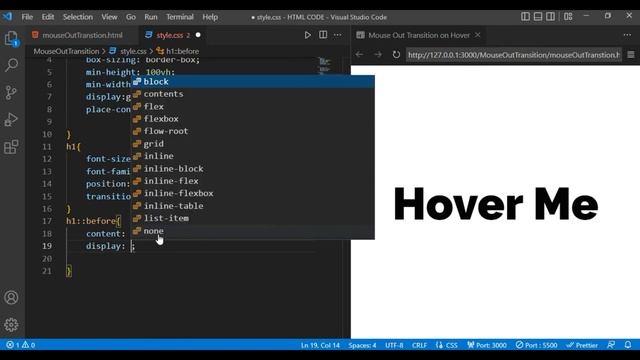Viewport: 640px width, 360px height.
Task: Choose 'flow-root' from the suggestion list
Action: click(253, 131)
